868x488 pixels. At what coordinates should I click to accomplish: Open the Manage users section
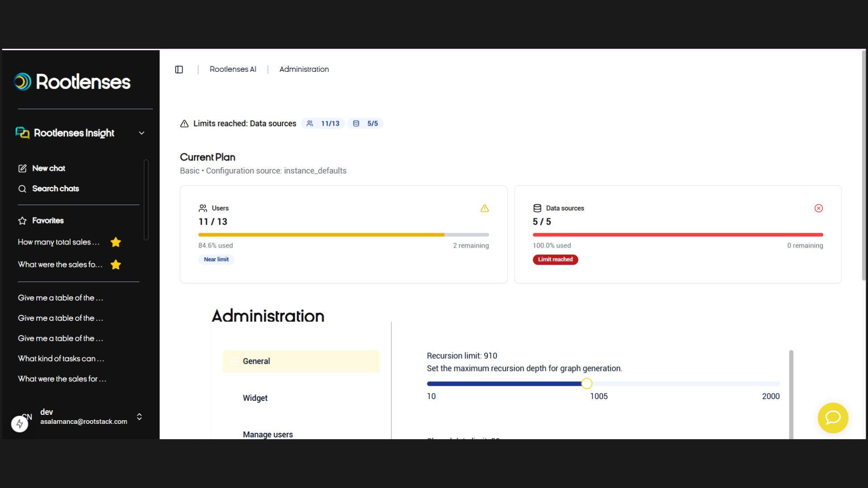point(268,434)
